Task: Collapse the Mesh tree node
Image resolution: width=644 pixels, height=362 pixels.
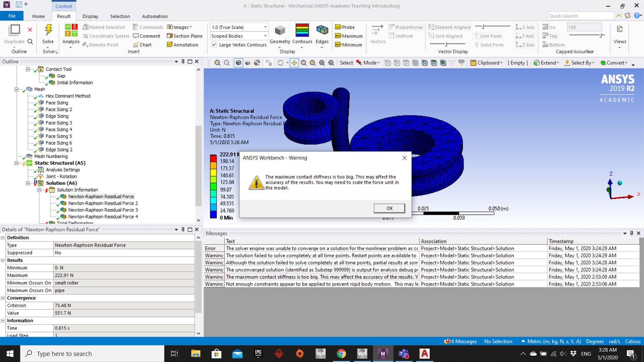Action: click(16, 89)
